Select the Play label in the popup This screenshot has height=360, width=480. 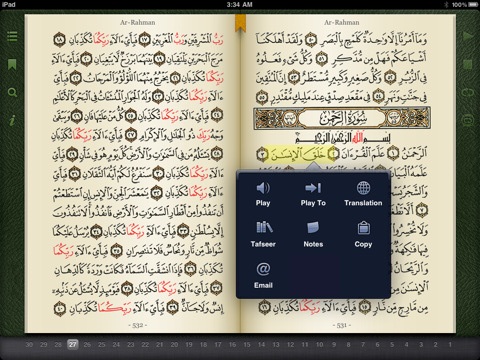[x=263, y=203]
